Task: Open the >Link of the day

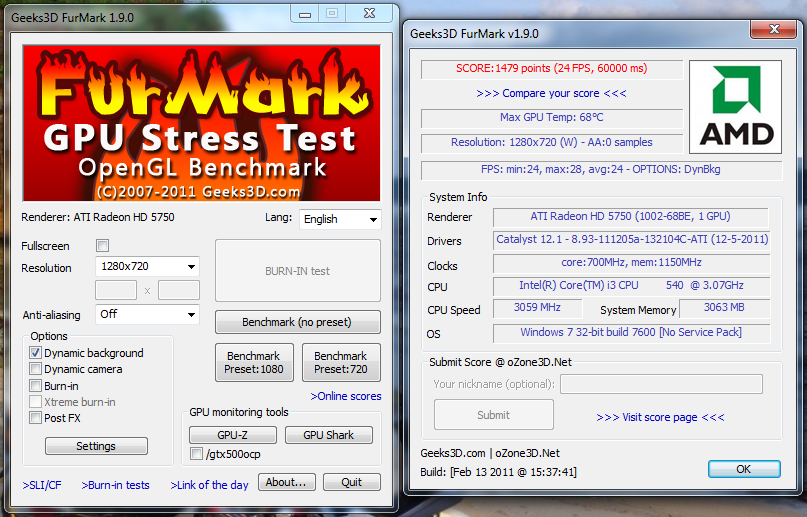Action: coord(209,485)
